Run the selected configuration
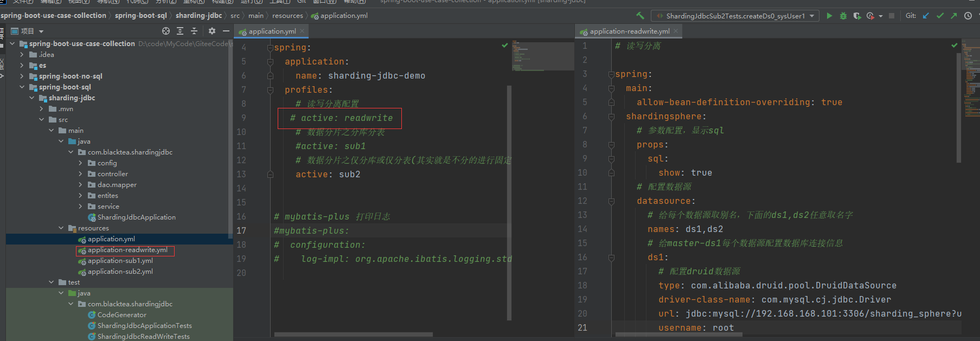The image size is (980, 341). [x=829, y=16]
